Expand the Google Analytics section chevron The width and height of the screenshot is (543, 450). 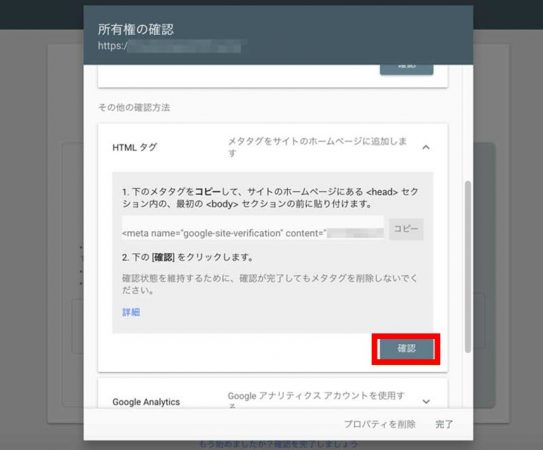coord(426,402)
